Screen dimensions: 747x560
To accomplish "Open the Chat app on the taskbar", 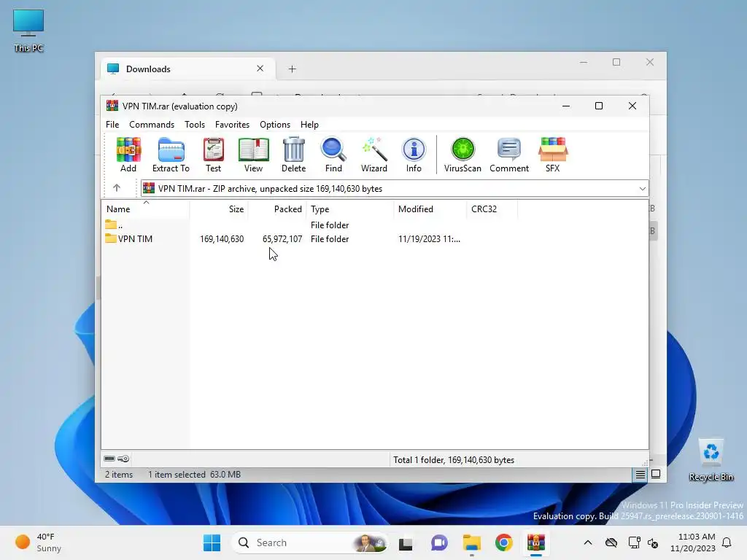I will (438, 542).
